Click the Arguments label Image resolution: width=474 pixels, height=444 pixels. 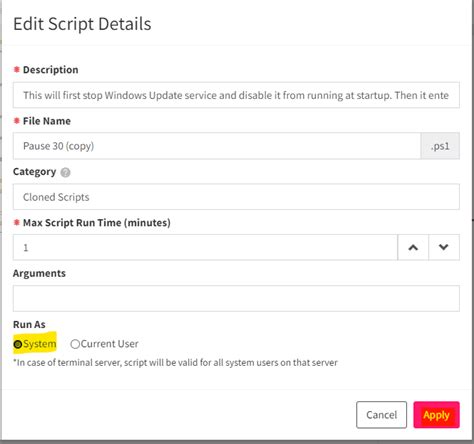pyautogui.click(x=39, y=273)
